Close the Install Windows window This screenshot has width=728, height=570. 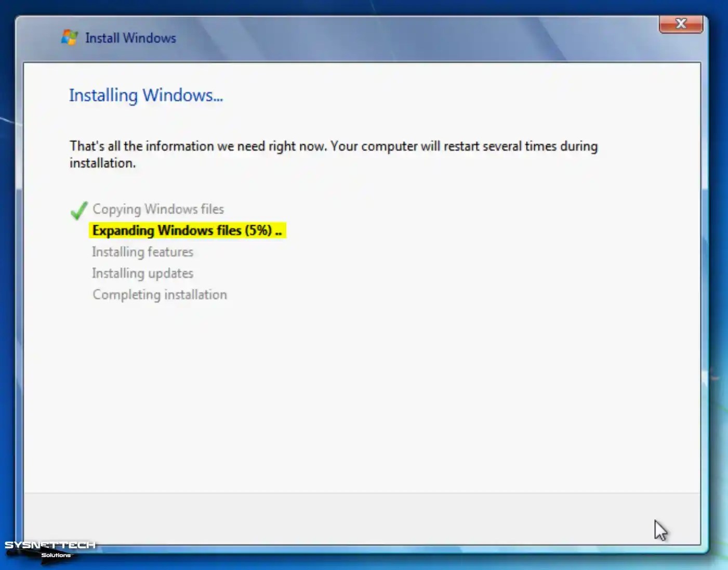681,23
